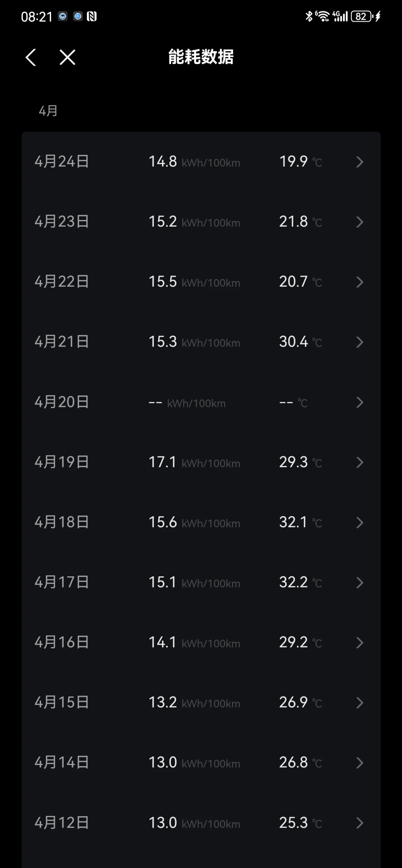Image resolution: width=402 pixels, height=868 pixels.
Task: Expand the chevron for 4月24日 entry
Action: [x=359, y=162]
